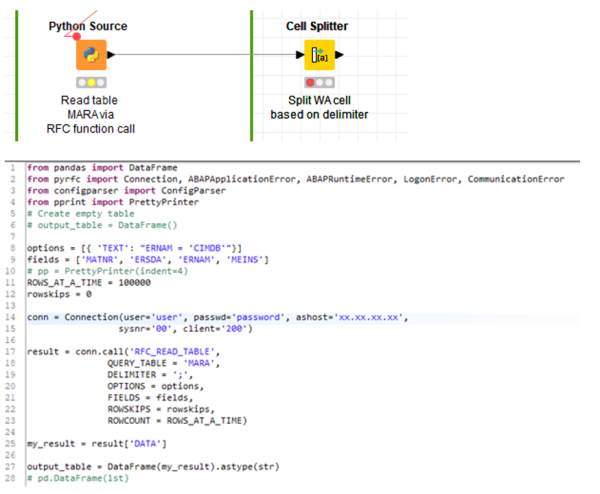Click line number 14 in the gutter

click(10, 317)
